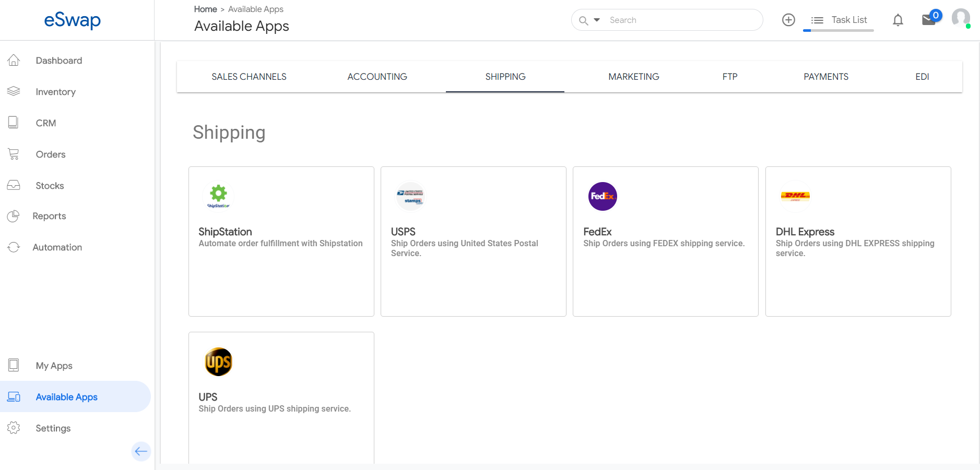Open the FTP tab

pyautogui.click(x=730, y=77)
